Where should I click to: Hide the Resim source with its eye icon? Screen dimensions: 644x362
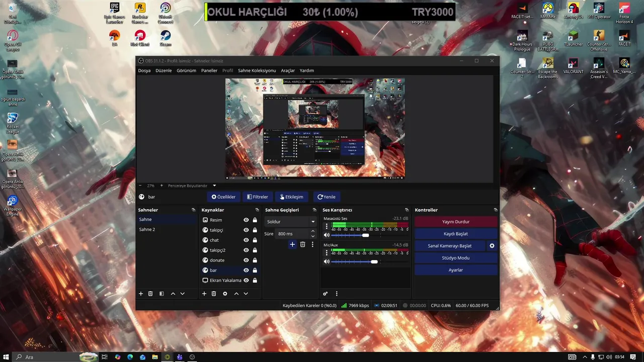pos(246,220)
